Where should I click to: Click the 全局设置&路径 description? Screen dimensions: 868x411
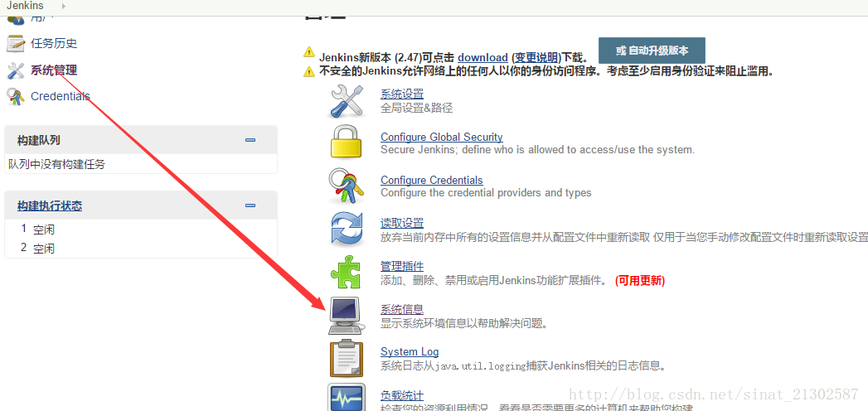pos(417,108)
